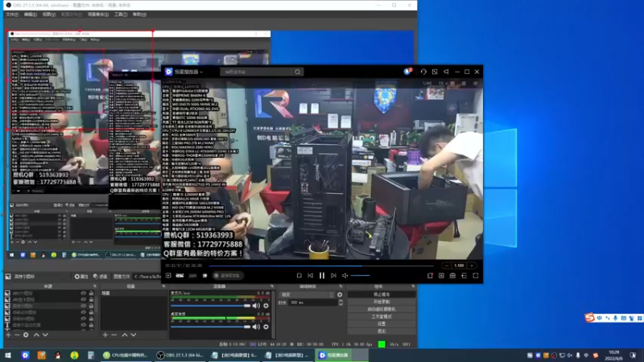This screenshot has width=644, height=362.
Task: Adjust the 麦克风/Aux volume slider
Action: coord(211,306)
